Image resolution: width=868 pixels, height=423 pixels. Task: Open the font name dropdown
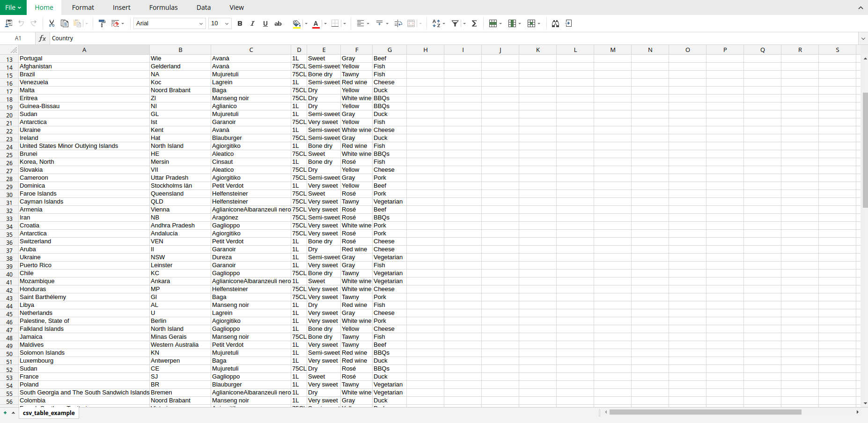[201, 23]
